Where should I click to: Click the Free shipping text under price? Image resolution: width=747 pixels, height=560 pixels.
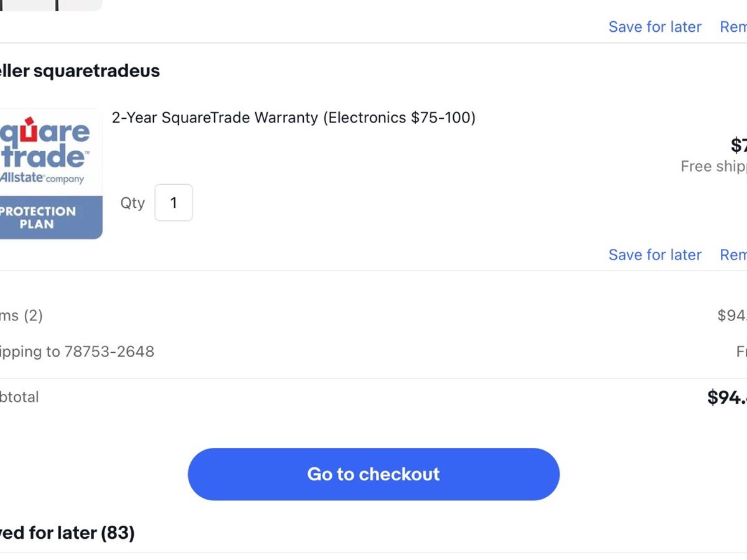click(x=713, y=167)
